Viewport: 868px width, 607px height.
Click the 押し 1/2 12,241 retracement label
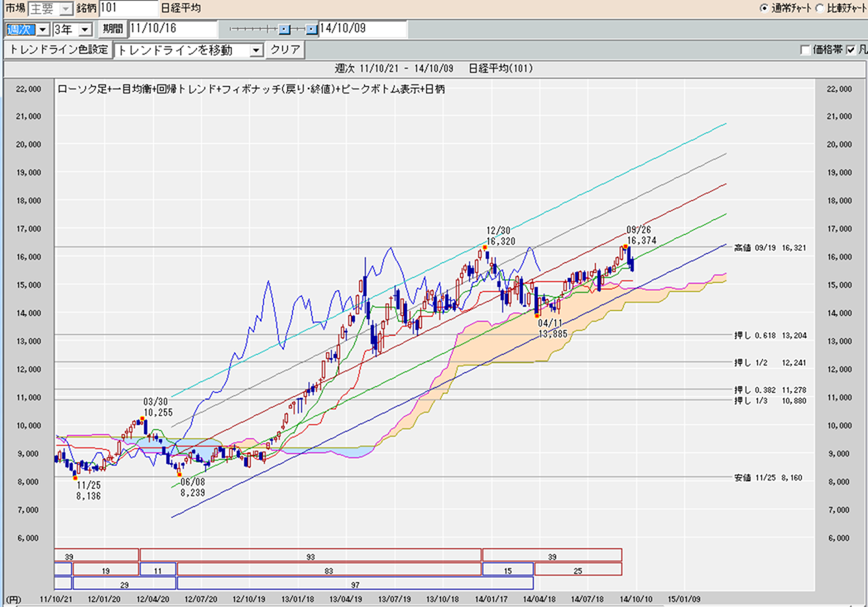pyautogui.click(x=770, y=363)
